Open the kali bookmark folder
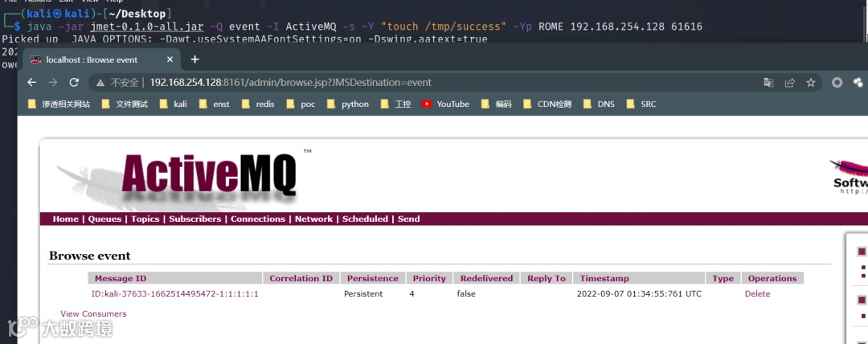Image resolution: width=868 pixels, height=344 pixels. (x=174, y=104)
